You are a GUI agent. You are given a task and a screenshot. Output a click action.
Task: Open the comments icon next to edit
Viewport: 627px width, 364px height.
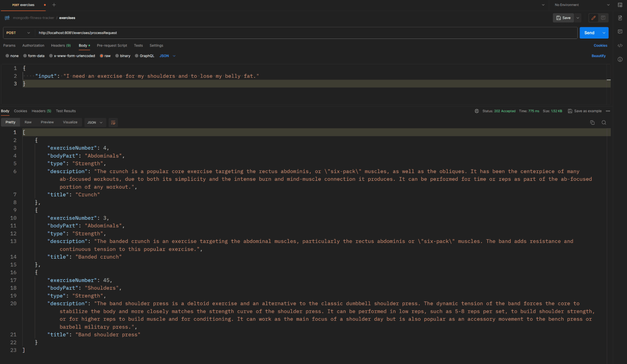603,18
